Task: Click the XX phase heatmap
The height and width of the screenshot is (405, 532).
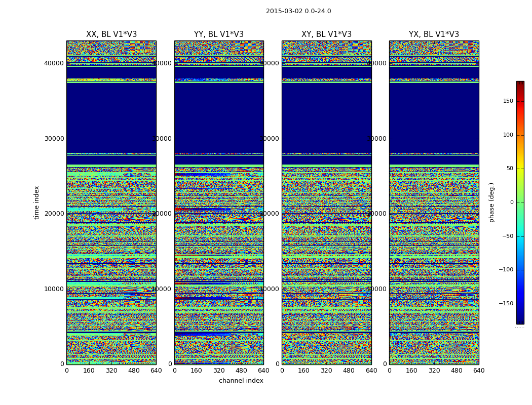Action: (x=111, y=202)
